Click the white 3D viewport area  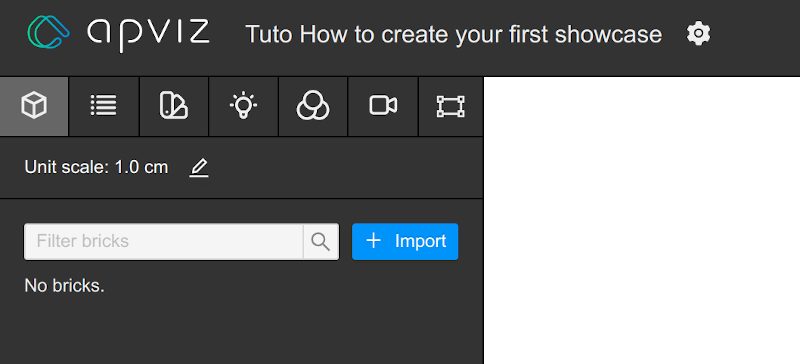[x=642, y=220]
